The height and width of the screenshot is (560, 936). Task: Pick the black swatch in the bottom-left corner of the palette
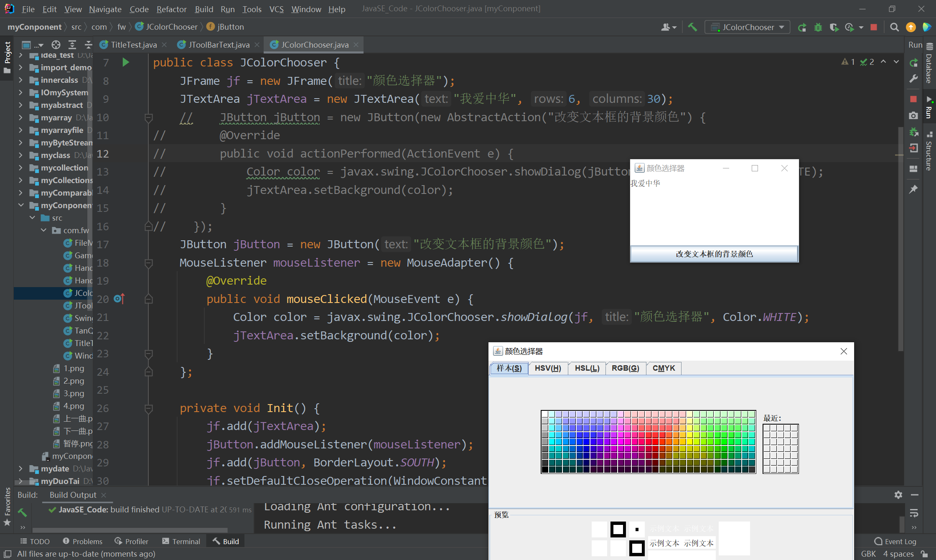pyautogui.click(x=545, y=469)
